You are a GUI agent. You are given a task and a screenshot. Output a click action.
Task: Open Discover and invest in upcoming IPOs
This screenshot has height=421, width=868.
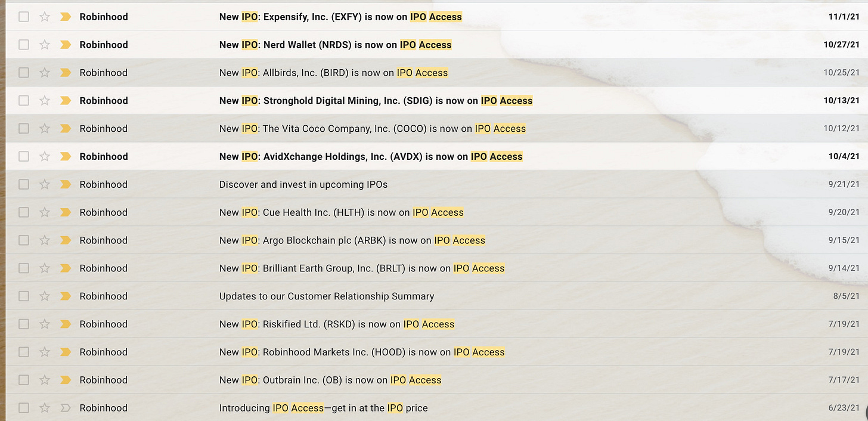click(x=303, y=184)
